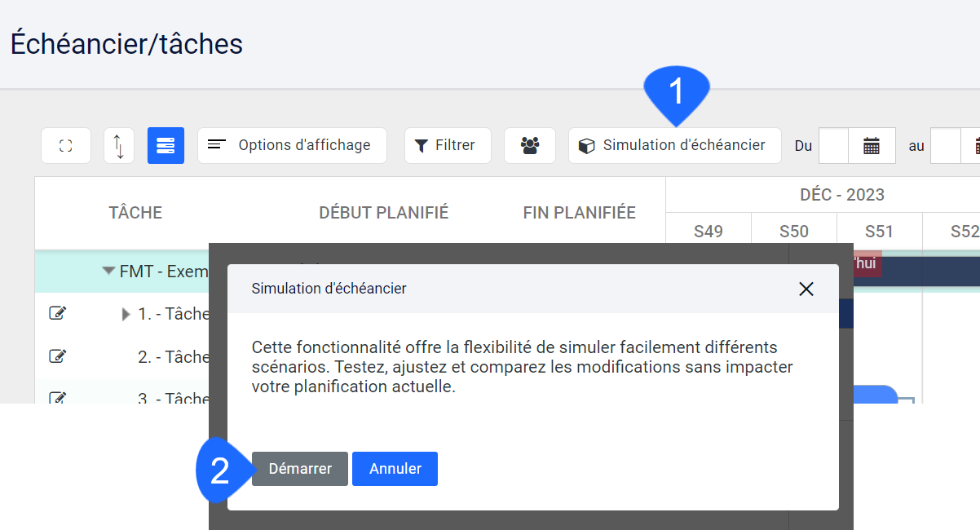Screen dimensions: 980x530
Task: Click the Du date input field
Action: click(833, 145)
